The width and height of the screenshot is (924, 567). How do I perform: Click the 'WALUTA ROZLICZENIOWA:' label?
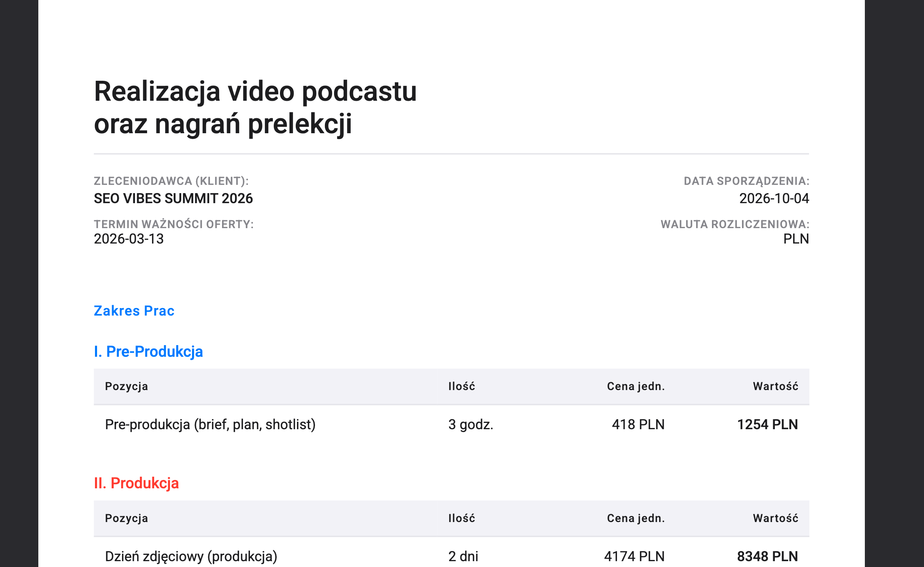coord(735,224)
